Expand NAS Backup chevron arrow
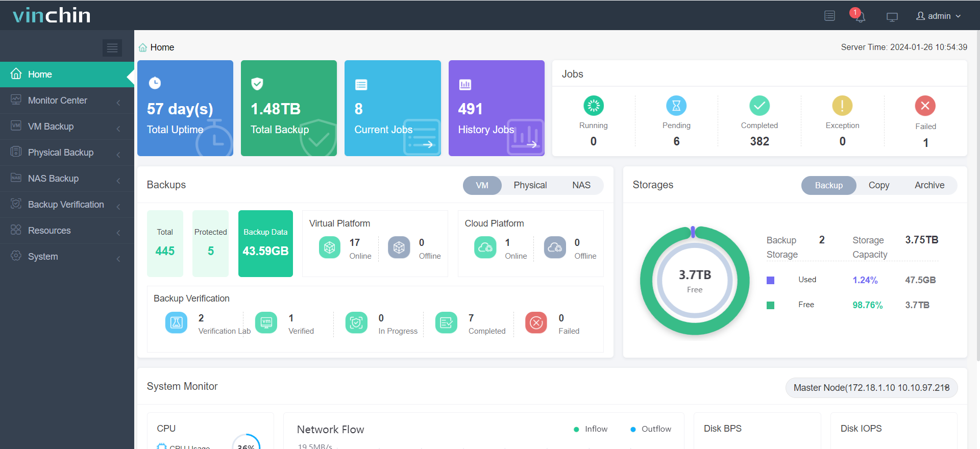Viewport: 980px width, 449px height. click(x=118, y=181)
